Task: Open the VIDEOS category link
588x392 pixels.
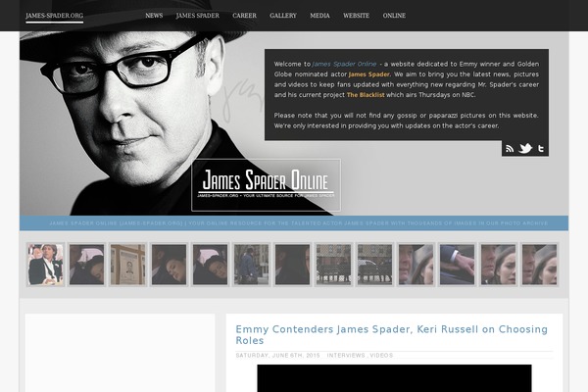Action: tap(381, 355)
